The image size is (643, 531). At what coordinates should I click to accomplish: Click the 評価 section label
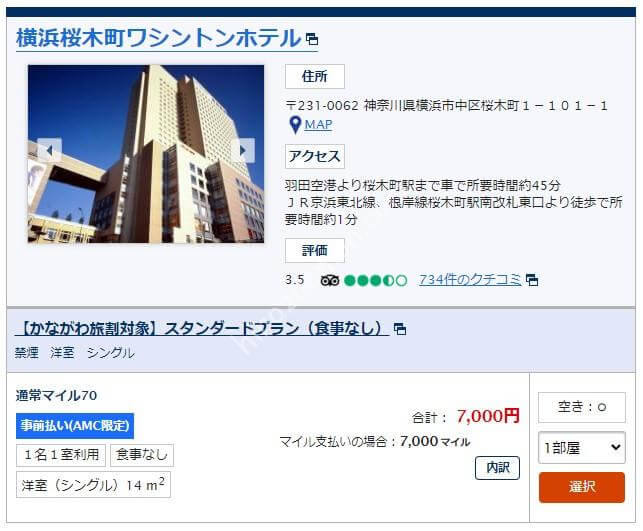(315, 251)
